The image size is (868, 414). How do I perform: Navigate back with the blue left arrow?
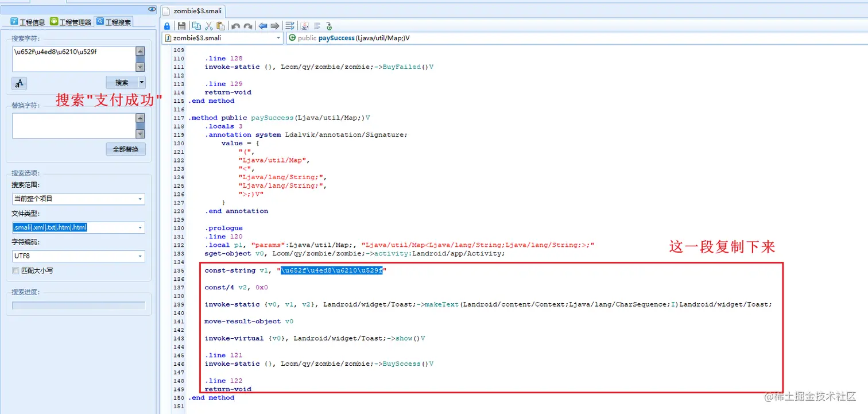262,26
